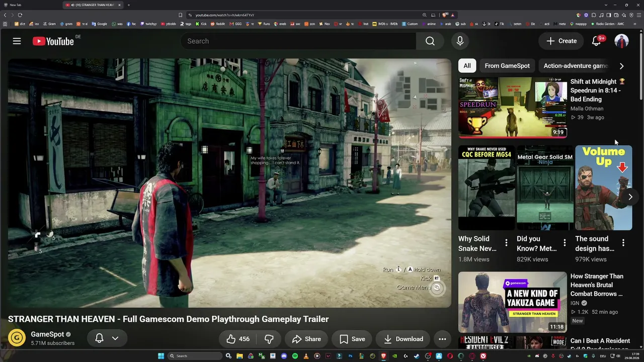
Task: Click the browser address bar URL
Action: click(224, 15)
